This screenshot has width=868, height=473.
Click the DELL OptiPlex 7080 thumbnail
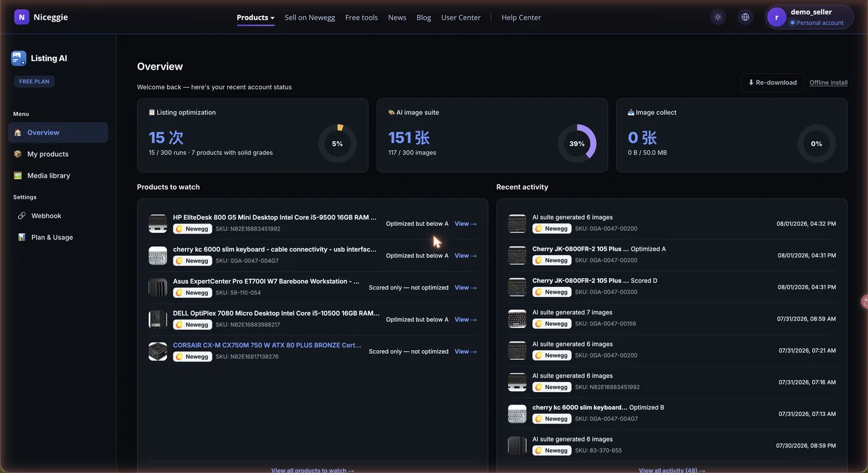[x=158, y=319]
